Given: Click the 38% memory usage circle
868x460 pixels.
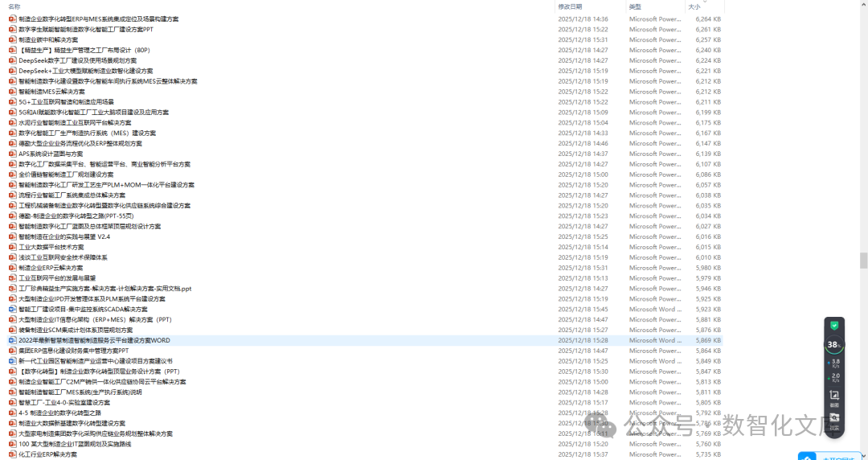Looking at the screenshot, I should click(x=833, y=345).
